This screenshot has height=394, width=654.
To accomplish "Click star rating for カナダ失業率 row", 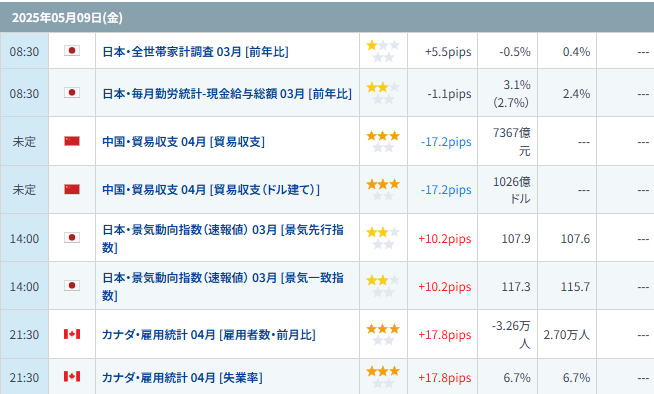I will pos(383,376).
